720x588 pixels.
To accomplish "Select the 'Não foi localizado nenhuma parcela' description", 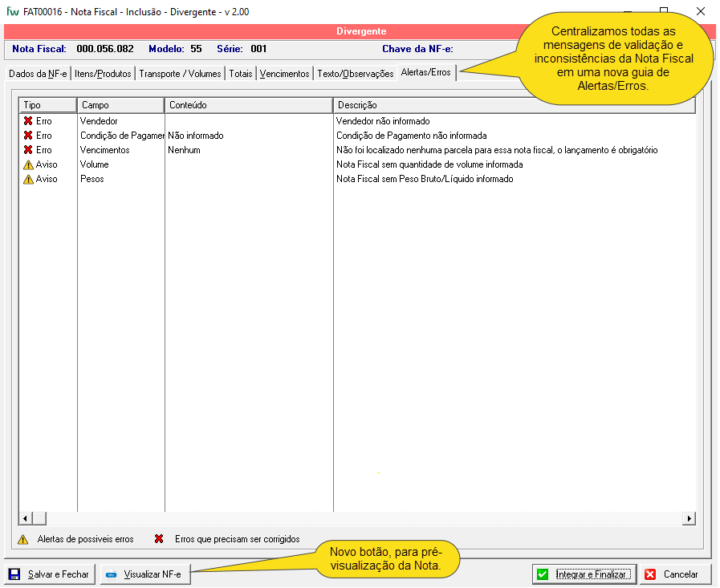I will click(497, 150).
